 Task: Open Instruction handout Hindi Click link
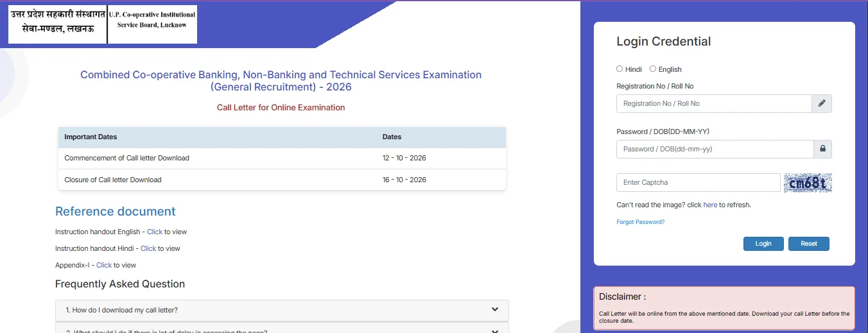148,248
